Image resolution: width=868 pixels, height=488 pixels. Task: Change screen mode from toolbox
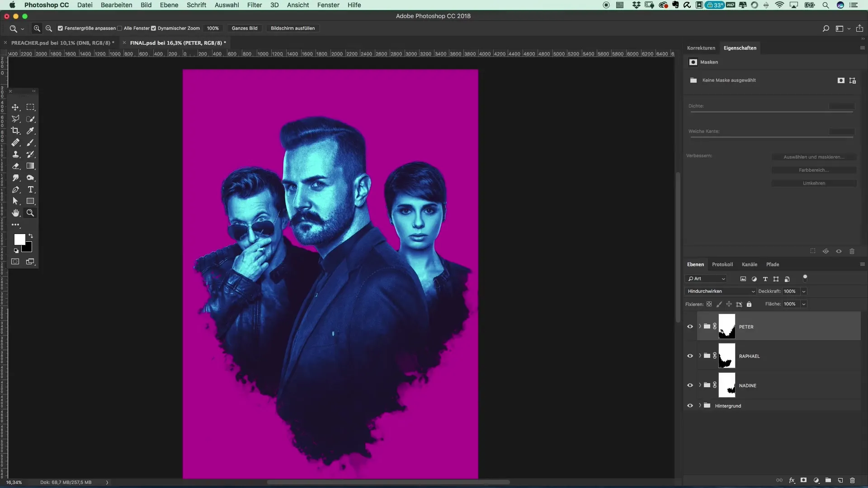tap(30, 262)
